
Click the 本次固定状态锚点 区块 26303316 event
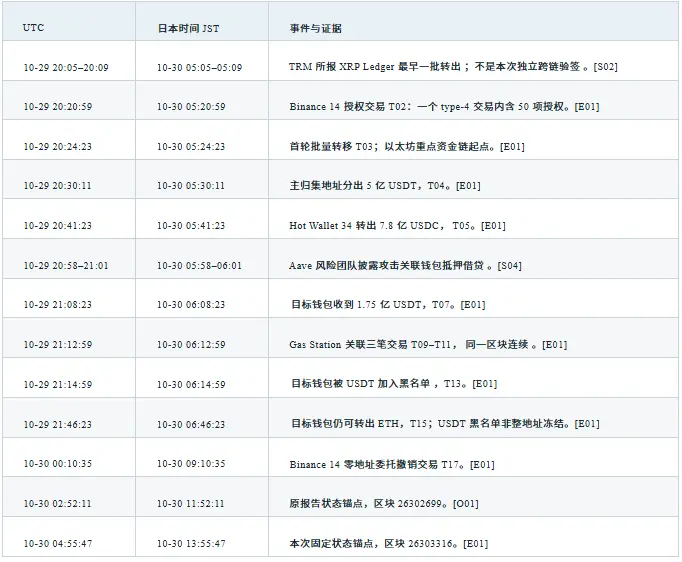pyautogui.click(x=388, y=544)
